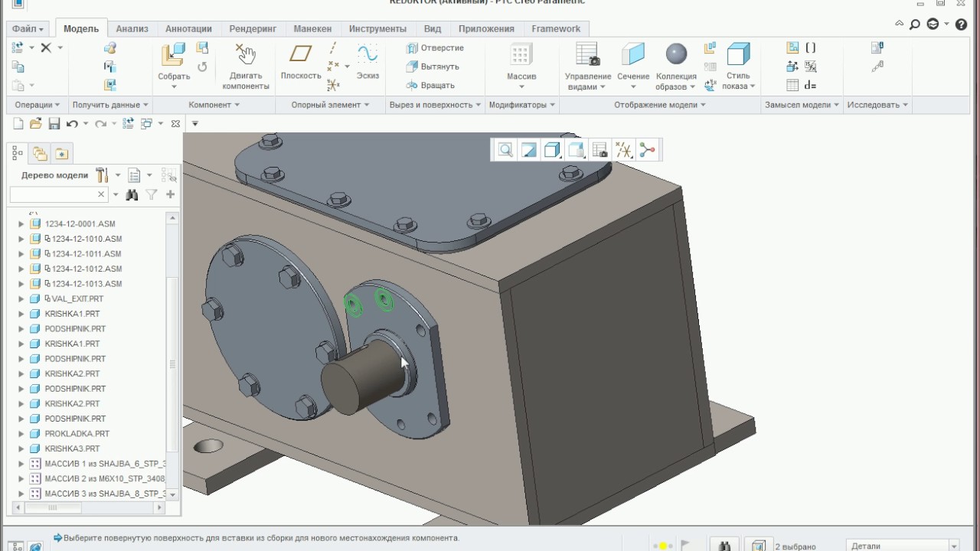Open the Инструменты tab
Screen dimensions: 980x551
[x=377, y=29]
